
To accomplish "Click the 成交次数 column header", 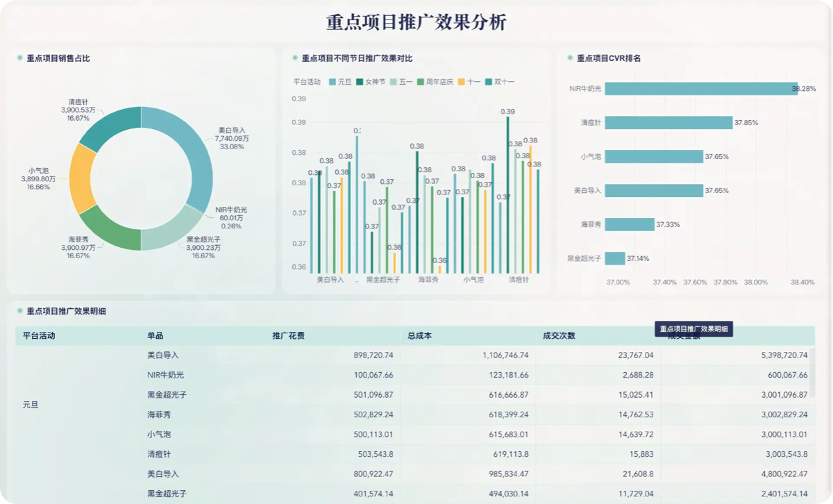I will [559, 335].
